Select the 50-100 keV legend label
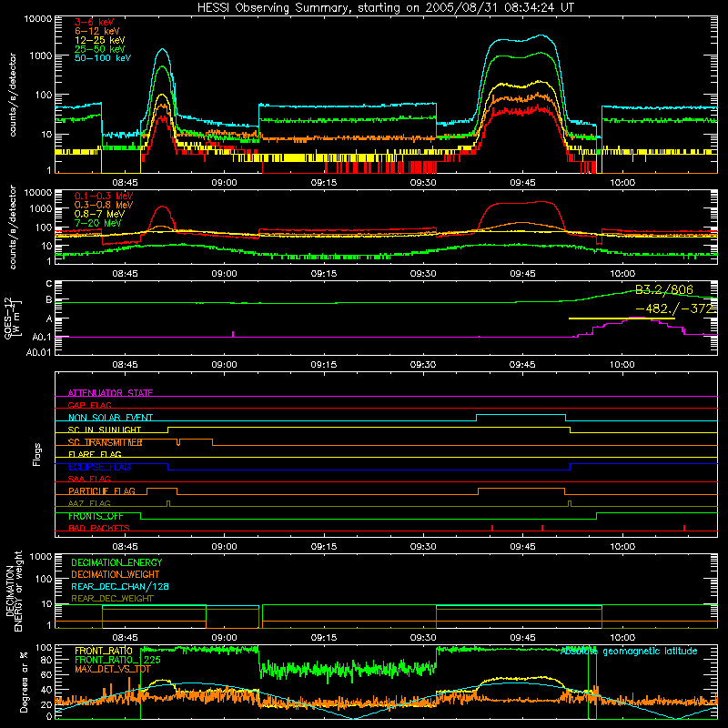 click(x=103, y=58)
